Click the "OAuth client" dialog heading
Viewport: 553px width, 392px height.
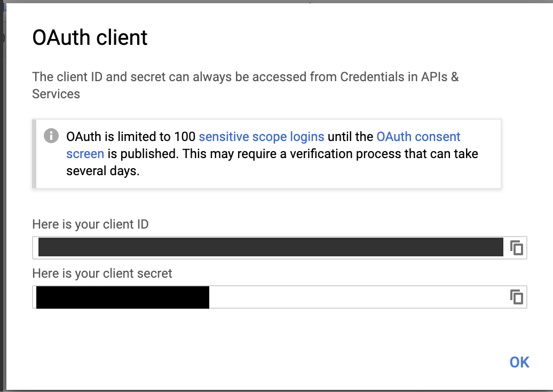pos(90,38)
